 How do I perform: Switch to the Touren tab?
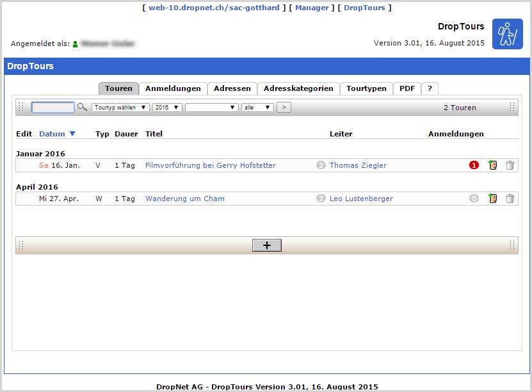[x=118, y=88]
